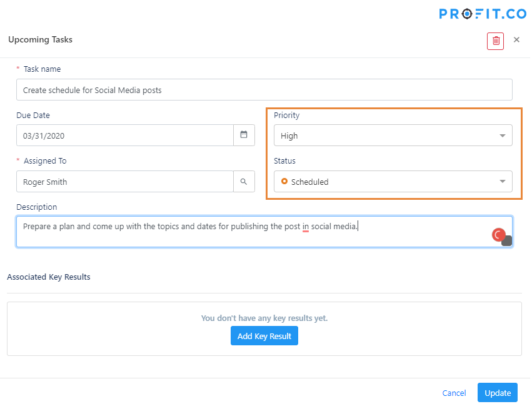
Task: Open the Priority combo box showing High
Action: [394, 135]
